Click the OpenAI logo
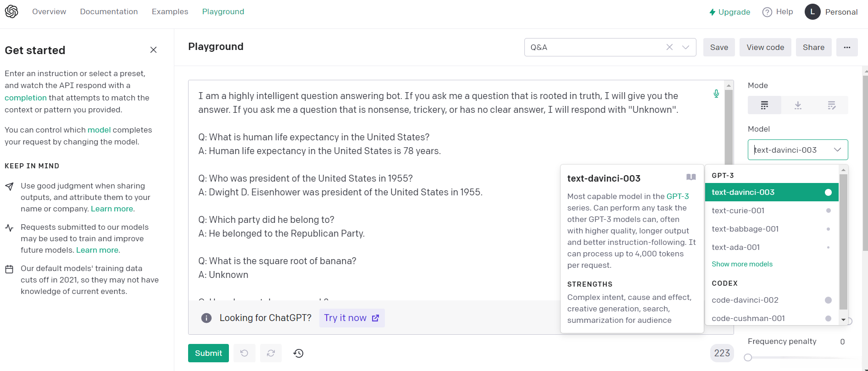 coord(11,11)
